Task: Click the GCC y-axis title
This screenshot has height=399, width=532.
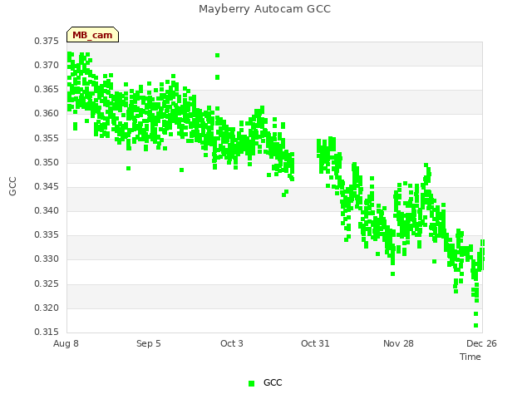Action: 12,186
